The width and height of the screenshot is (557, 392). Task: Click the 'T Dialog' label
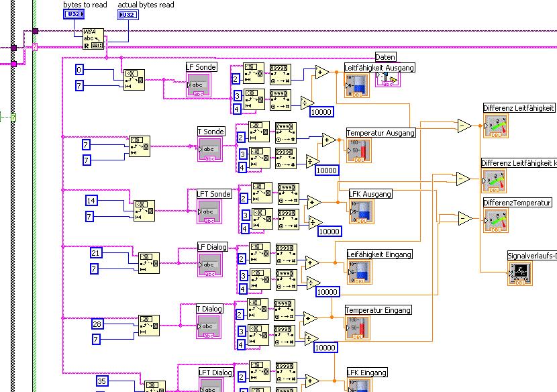click(x=210, y=309)
